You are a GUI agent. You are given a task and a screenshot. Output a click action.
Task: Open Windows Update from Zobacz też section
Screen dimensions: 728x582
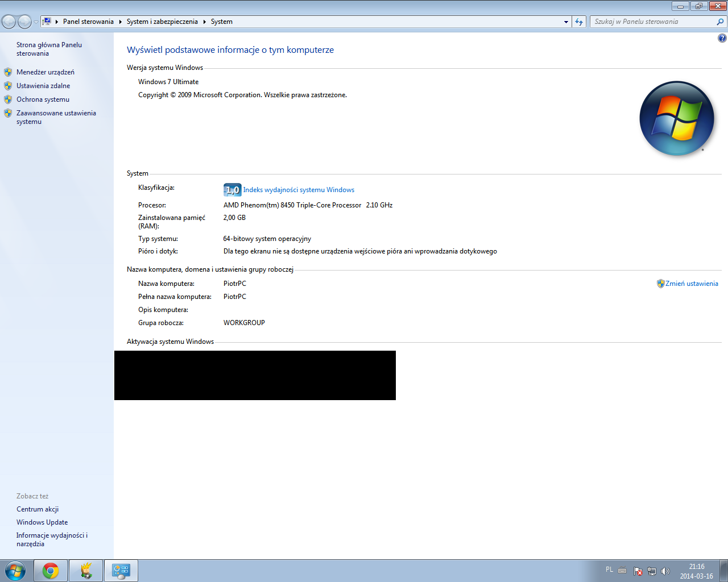(x=42, y=522)
